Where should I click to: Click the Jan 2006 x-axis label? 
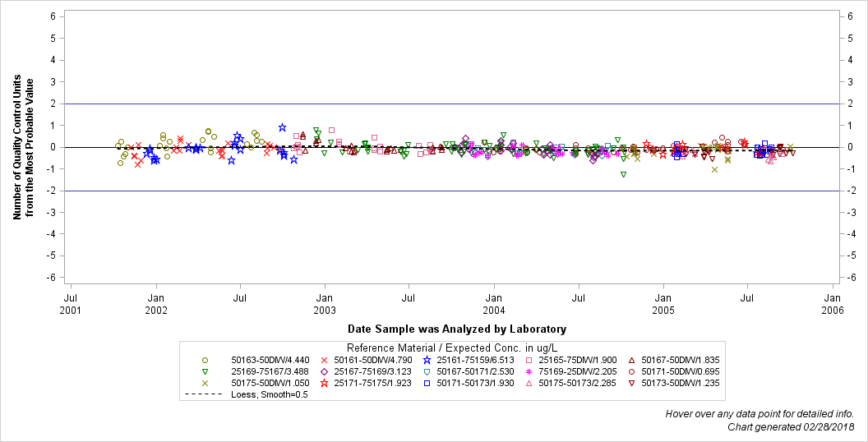click(x=833, y=304)
